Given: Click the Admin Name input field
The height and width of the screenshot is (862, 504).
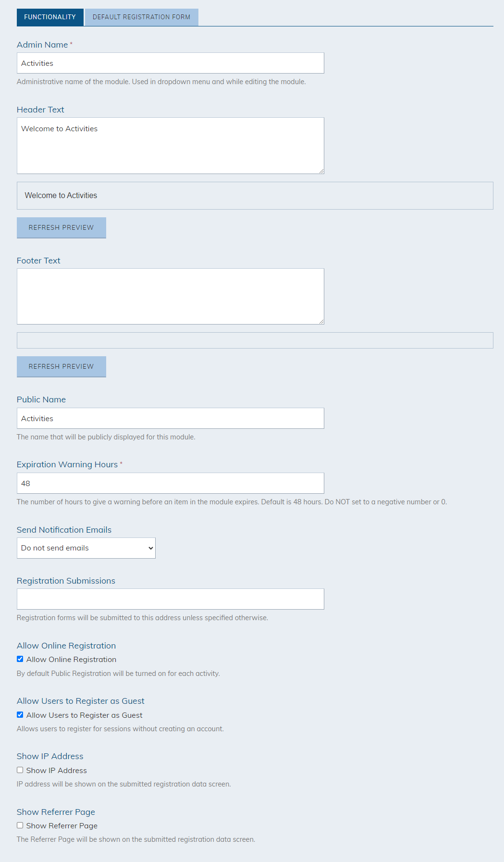Looking at the screenshot, I should (171, 63).
